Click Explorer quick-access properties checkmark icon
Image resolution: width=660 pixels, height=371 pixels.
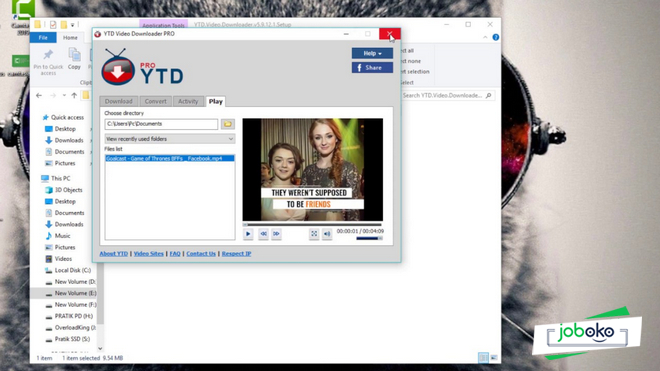(53, 24)
